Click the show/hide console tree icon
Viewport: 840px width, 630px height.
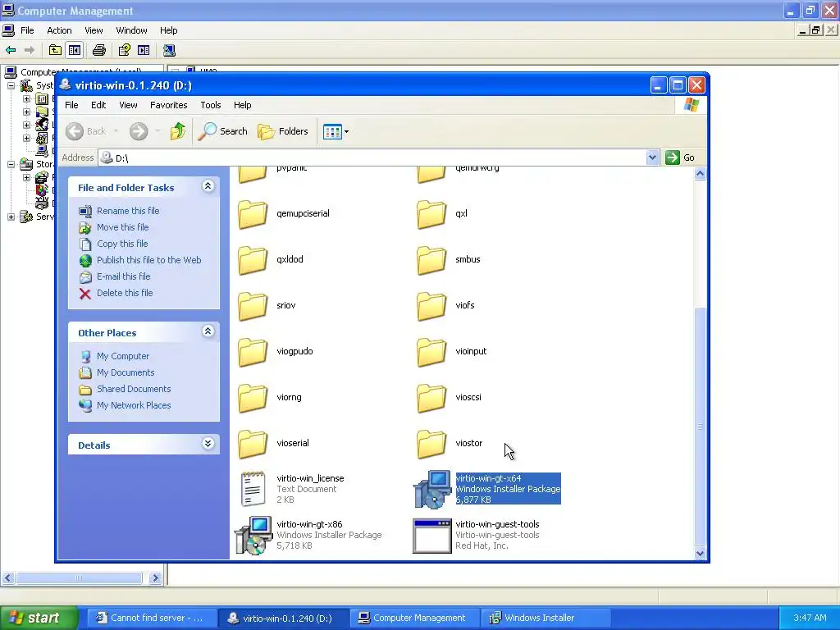(x=75, y=50)
